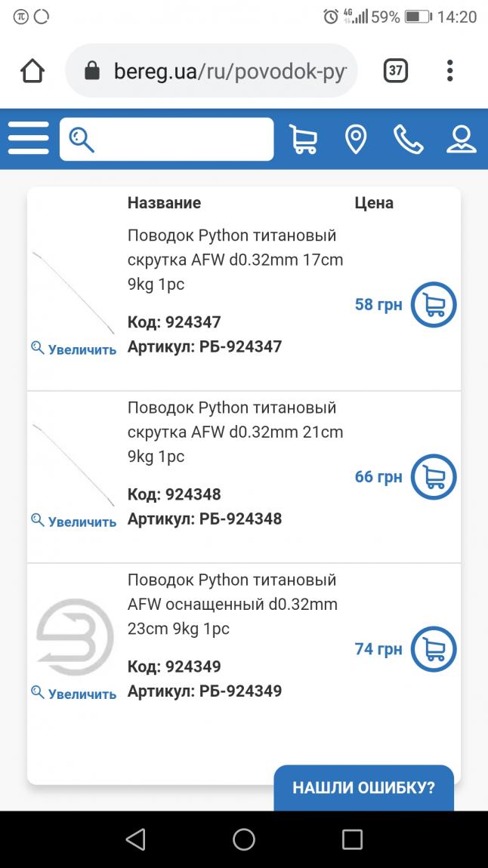Add the 58 грн leader to cart
This screenshot has width=488, height=868.
click(434, 305)
